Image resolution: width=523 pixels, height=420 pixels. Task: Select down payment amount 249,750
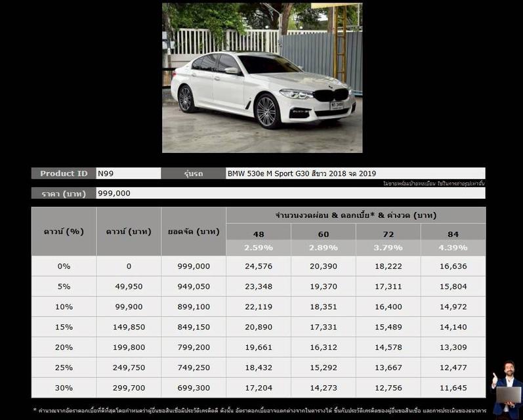click(x=129, y=367)
